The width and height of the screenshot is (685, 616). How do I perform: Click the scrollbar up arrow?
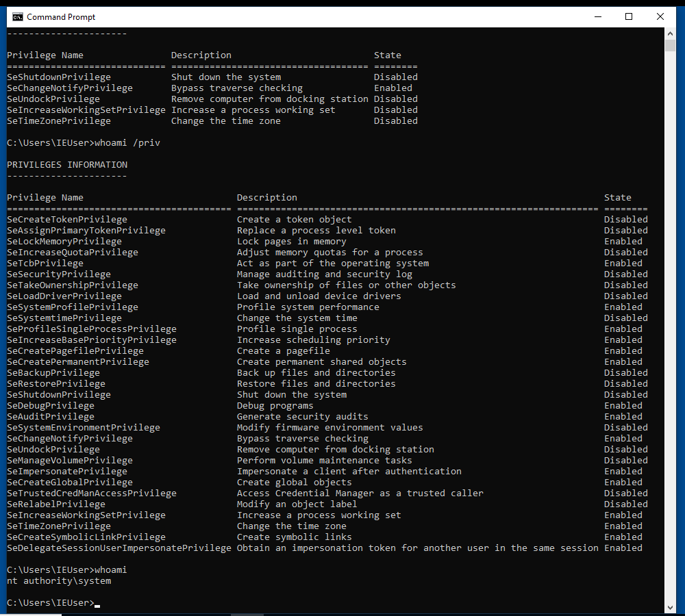pos(670,34)
